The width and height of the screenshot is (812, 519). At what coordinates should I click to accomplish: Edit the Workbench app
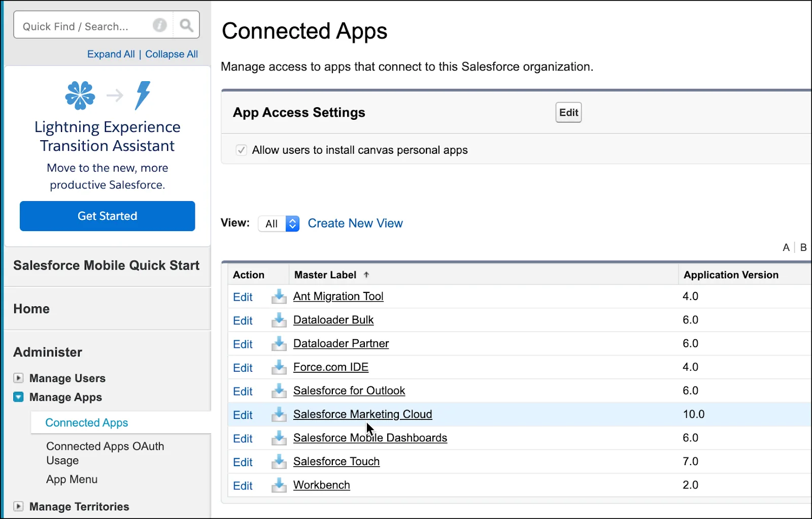point(243,486)
